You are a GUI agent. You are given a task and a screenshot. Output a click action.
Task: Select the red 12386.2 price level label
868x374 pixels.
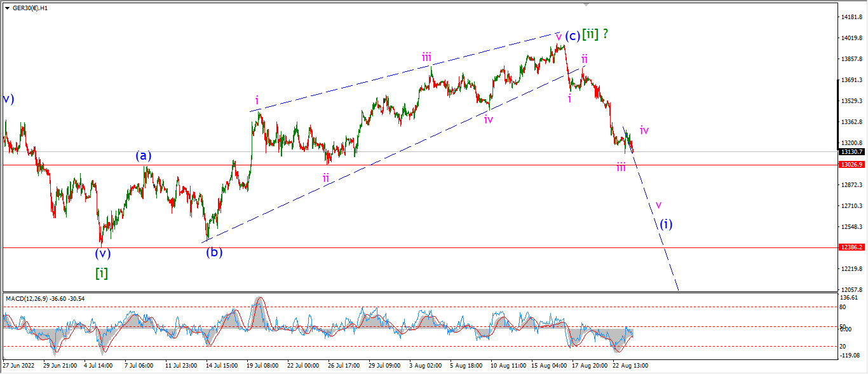pyautogui.click(x=851, y=247)
